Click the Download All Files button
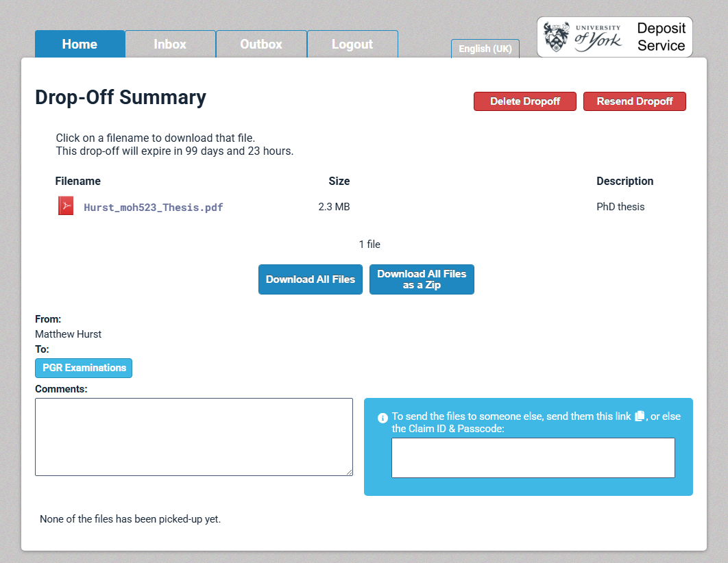 (311, 279)
